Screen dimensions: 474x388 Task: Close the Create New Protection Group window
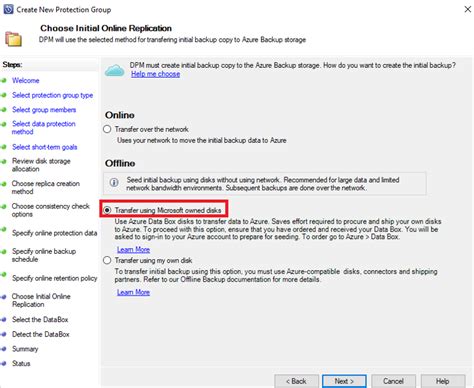(468, 9)
